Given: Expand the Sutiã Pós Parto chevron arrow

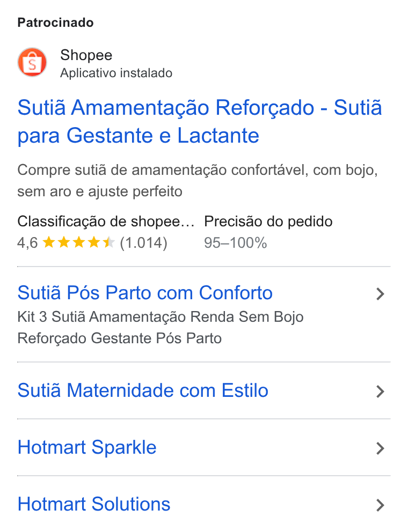Looking at the screenshot, I should [381, 294].
